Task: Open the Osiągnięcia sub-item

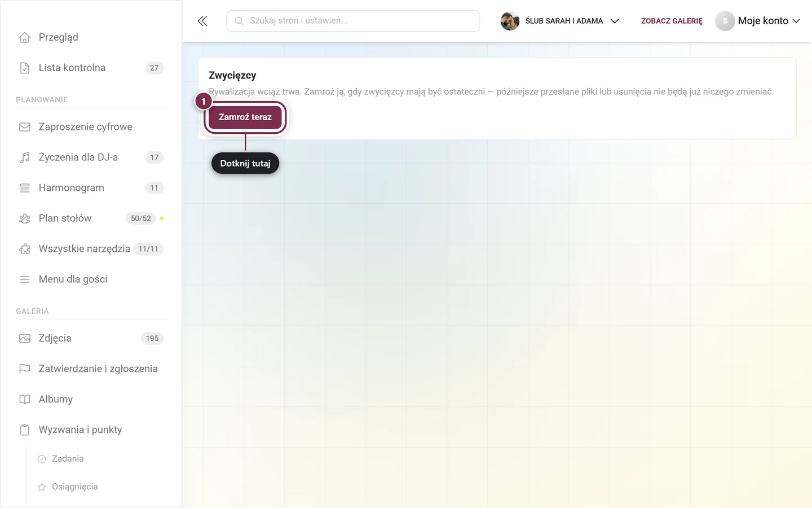Action: pyautogui.click(x=75, y=487)
